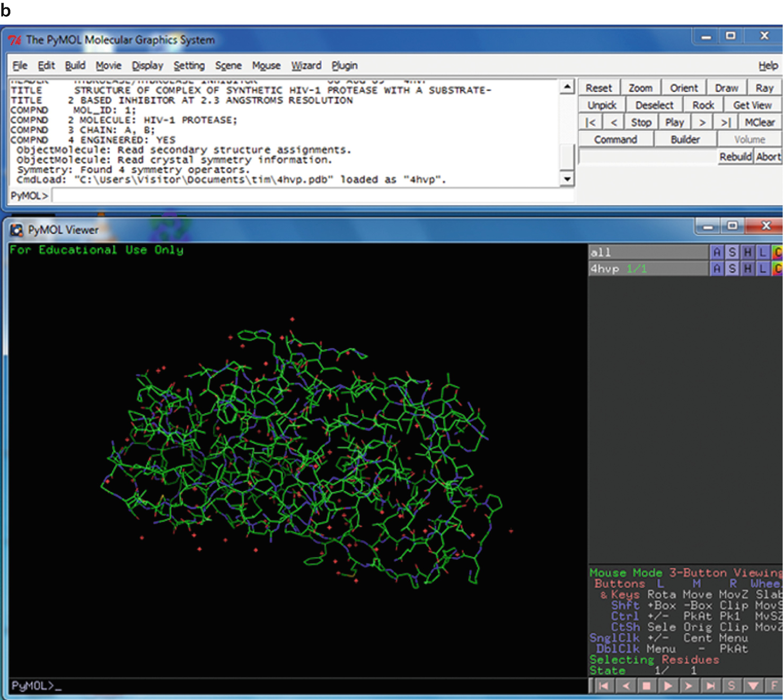Click the Rebuild button

tap(735, 157)
